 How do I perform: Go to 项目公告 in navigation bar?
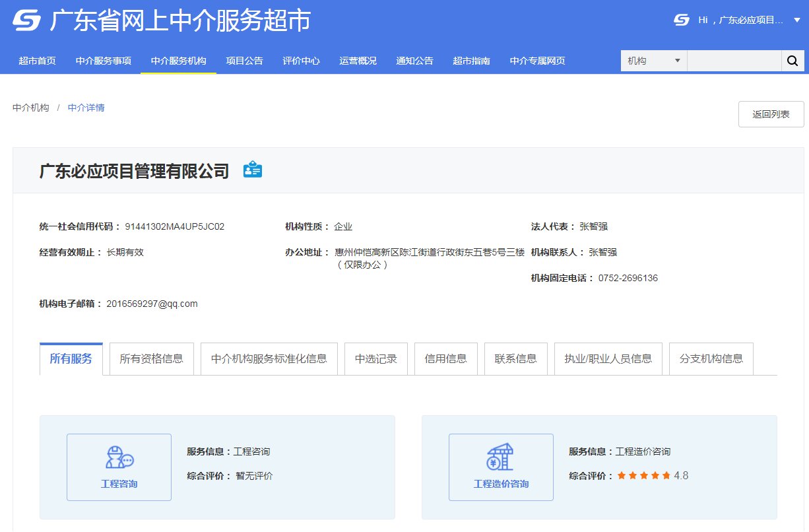244,61
